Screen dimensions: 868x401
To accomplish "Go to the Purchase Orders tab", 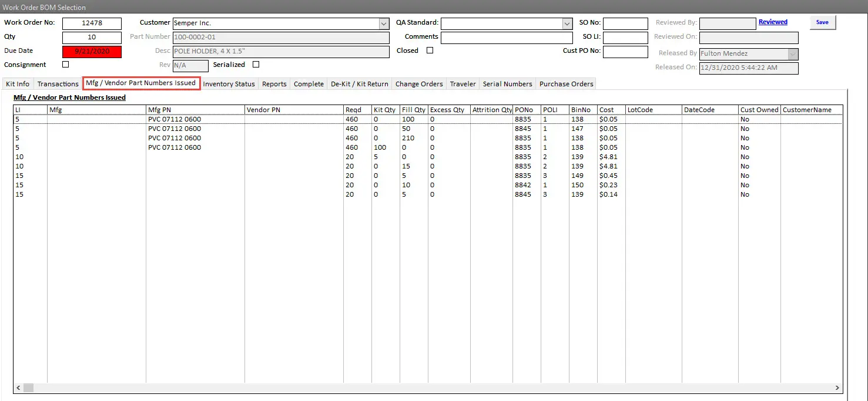I will [x=566, y=84].
